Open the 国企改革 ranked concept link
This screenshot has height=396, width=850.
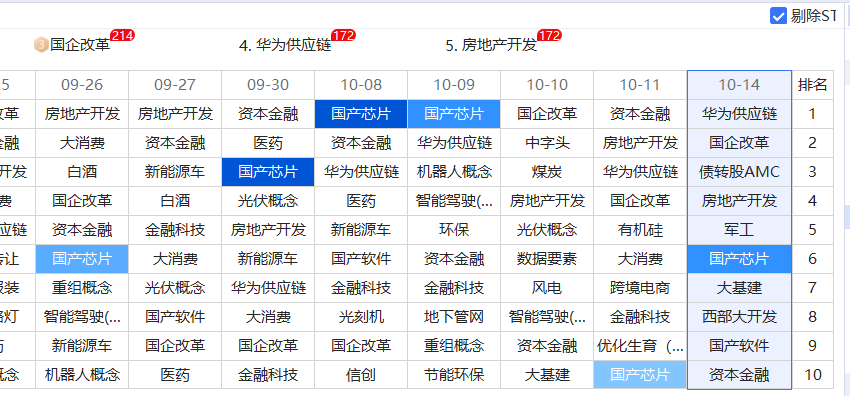[x=80, y=45]
